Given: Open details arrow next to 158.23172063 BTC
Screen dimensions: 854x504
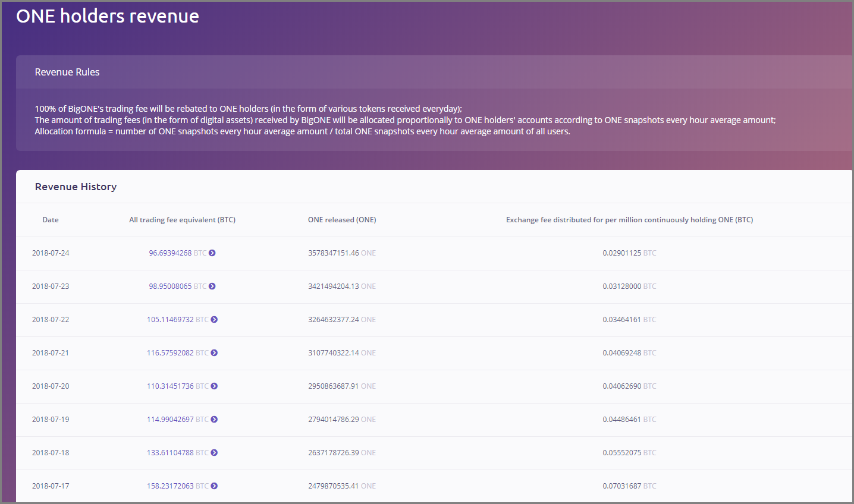Looking at the screenshot, I should coord(214,486).
